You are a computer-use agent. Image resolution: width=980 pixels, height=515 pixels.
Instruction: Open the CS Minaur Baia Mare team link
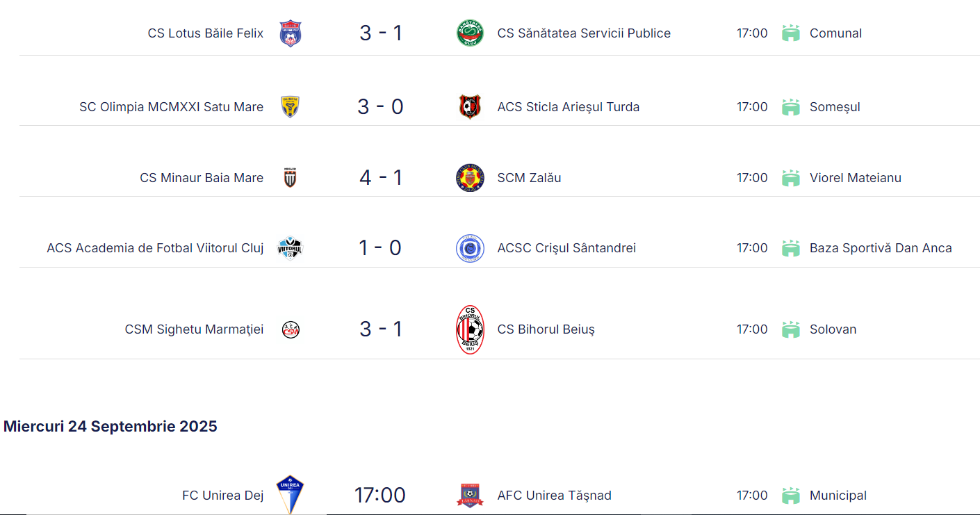tap(202, 178)
